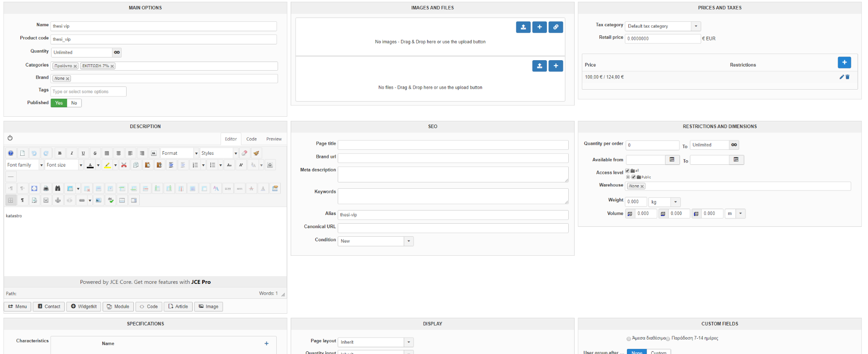The width and height of the screenshot is (868, 354).
Task: Open the highlight background color swatch
Action: [107, 165]
